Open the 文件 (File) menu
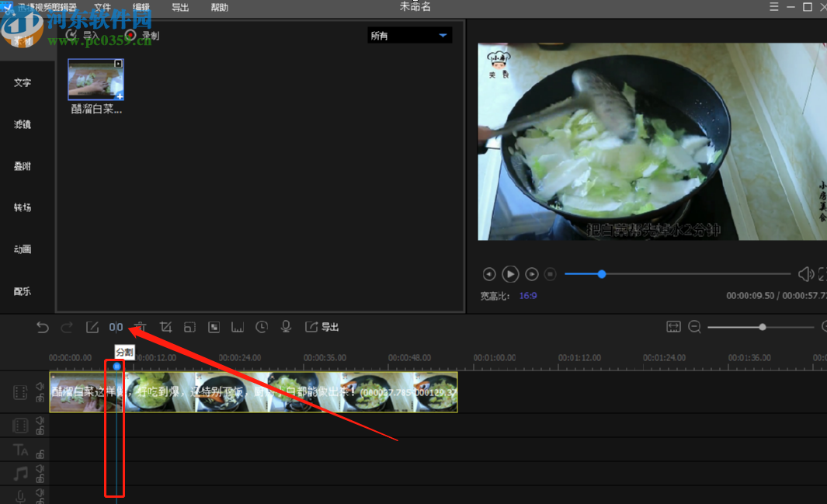Image resolution: width=827 pixels, height=504 pixels. click(102, 6)
